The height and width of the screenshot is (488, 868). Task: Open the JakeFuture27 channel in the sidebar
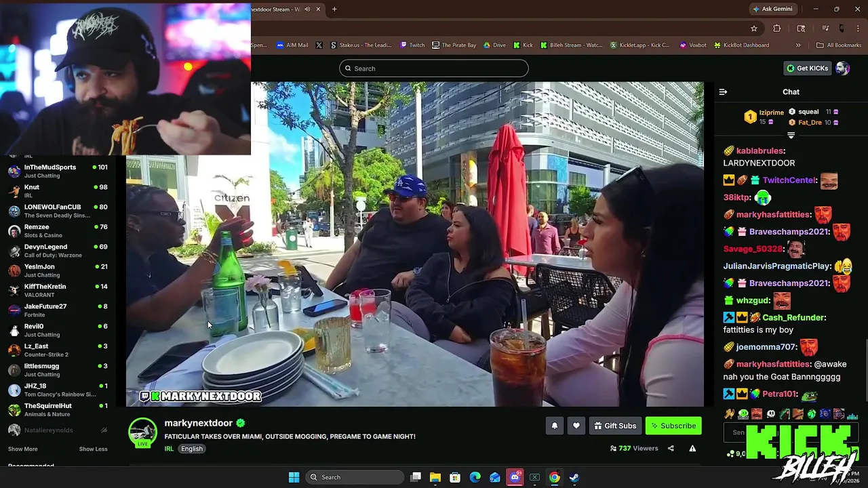click(x=58, y=310)
